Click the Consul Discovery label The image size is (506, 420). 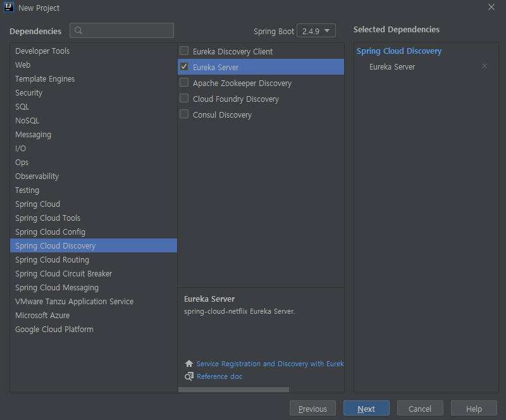click(222, 114)
